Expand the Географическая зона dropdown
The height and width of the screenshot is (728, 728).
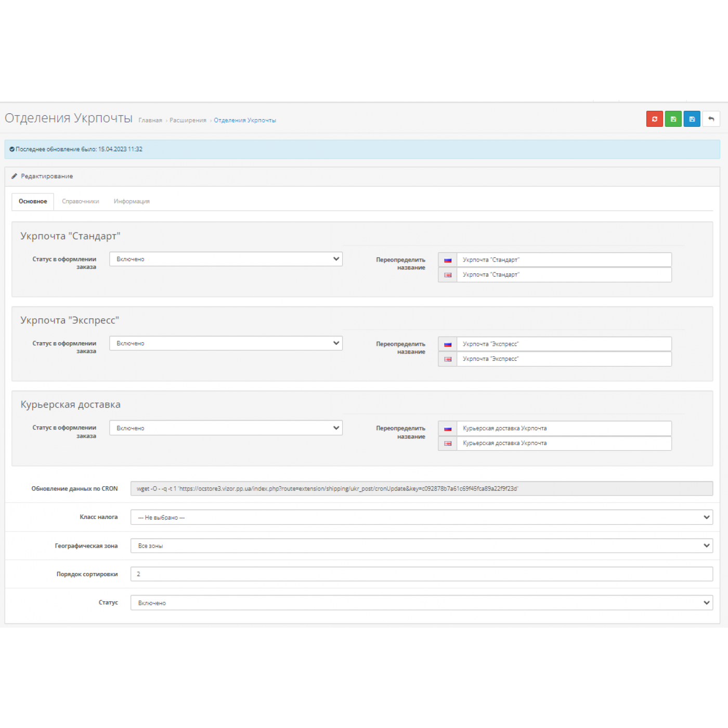(x=421, y=546)
